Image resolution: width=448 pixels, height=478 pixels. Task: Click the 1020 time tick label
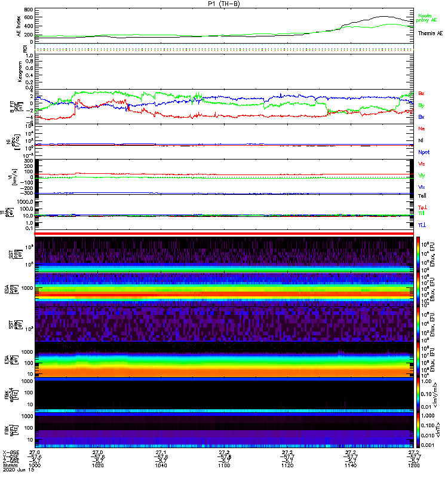[97, 465]
